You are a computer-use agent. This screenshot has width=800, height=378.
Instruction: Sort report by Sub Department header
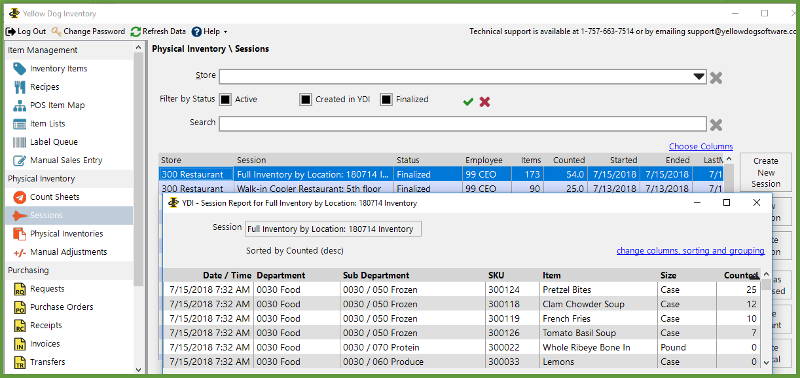[413, 275]
